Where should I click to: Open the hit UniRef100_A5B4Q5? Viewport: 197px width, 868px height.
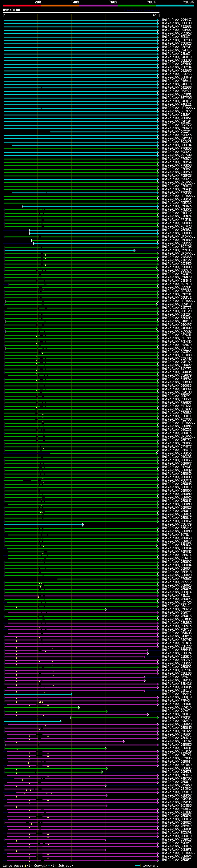click(177, 189)
